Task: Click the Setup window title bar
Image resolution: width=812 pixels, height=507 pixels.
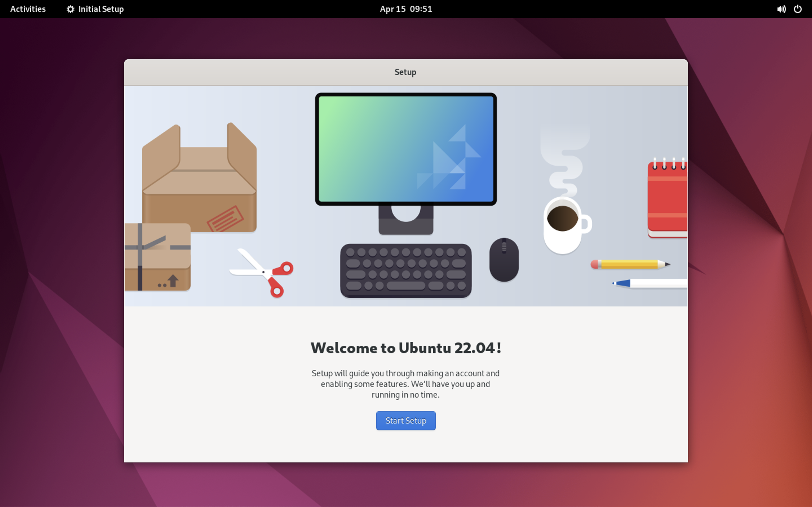Action: pos(406,72)
